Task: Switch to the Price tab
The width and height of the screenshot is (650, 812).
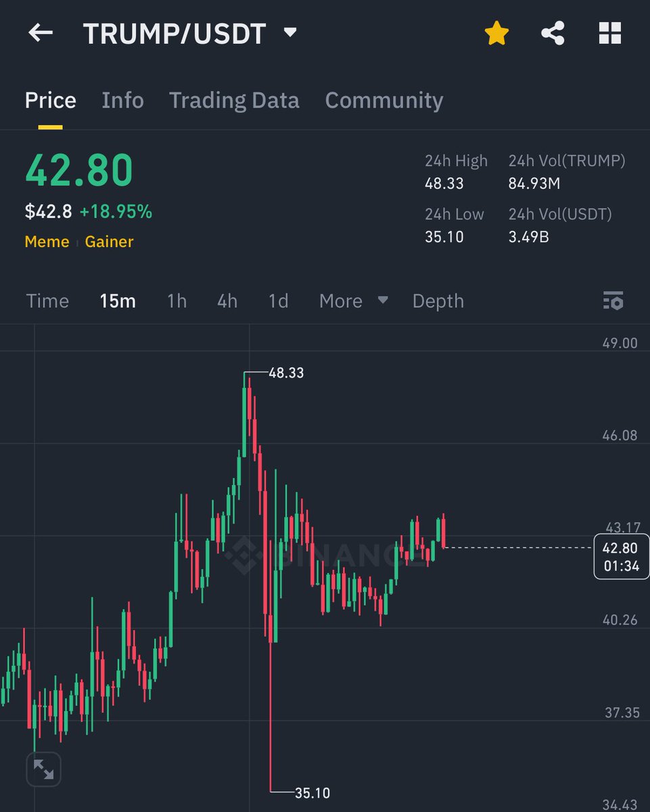Action: (51, 100)
